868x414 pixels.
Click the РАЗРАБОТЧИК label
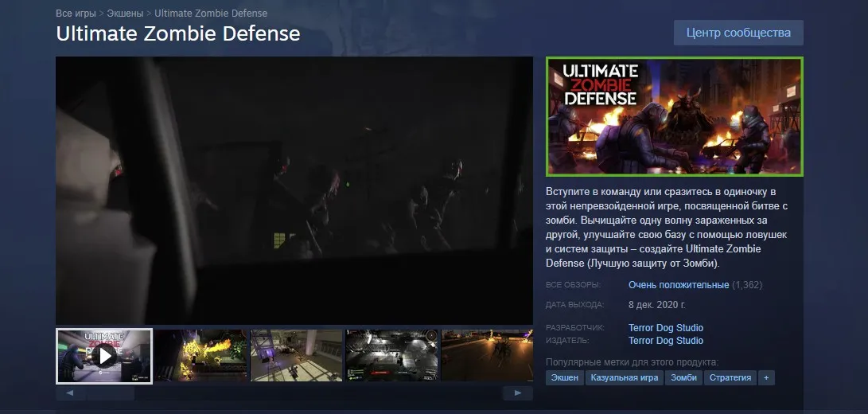[x=574, y=327]
